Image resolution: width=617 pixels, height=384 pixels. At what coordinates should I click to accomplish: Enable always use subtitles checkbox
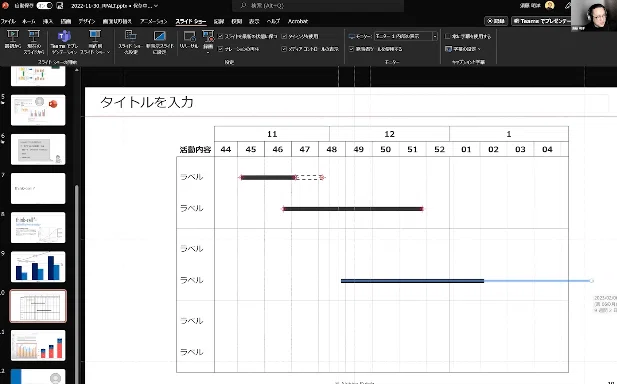[447, 36]
